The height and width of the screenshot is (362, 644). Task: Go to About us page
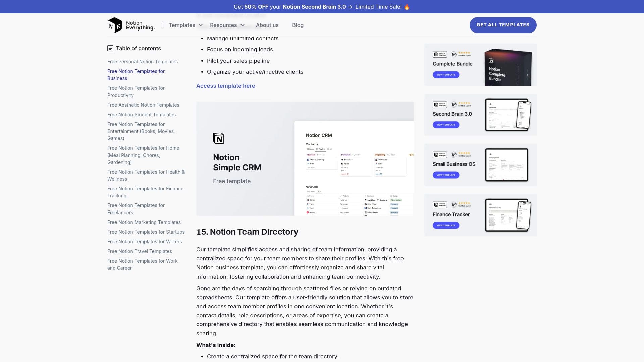[x=267, y=25]
